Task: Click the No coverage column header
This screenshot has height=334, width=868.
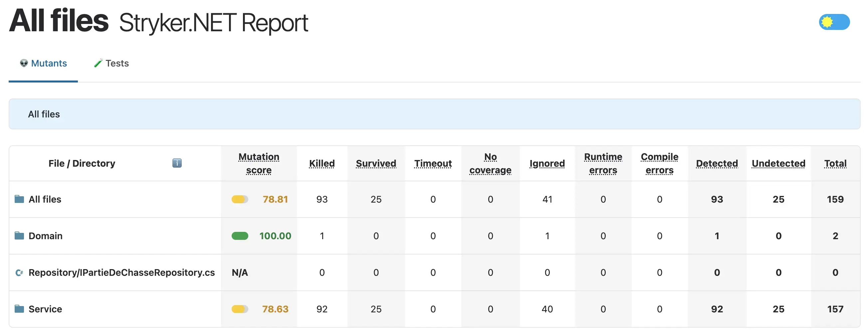Action: click(490, 163)
